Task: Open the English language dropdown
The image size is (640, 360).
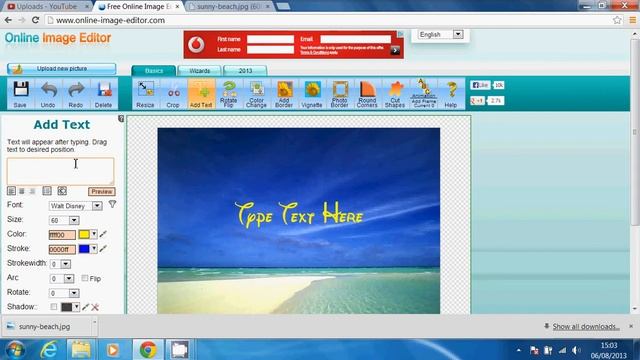Action: click(441, 34)
